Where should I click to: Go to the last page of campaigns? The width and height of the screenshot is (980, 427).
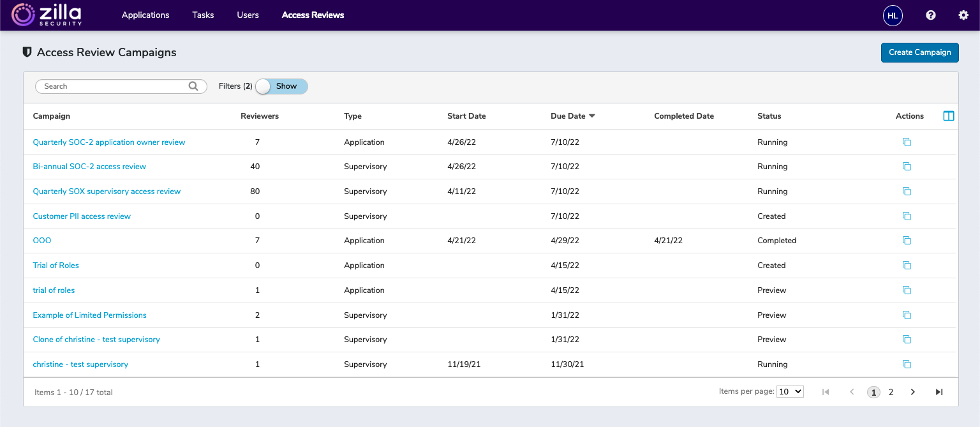[939, 391]
